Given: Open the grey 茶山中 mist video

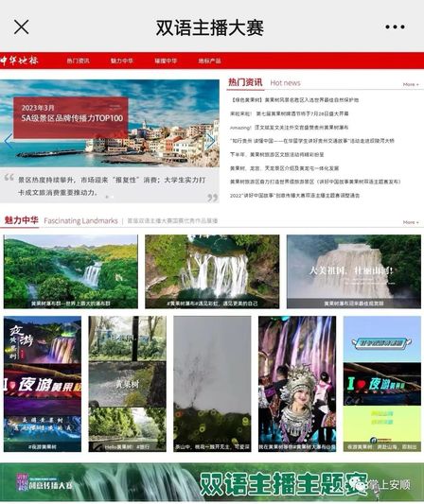Looking at the screenshot, I should pyautogui.click(x=212, y=384).
